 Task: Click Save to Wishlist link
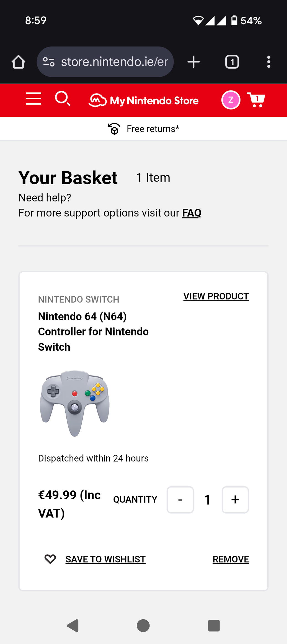[105, 559]
